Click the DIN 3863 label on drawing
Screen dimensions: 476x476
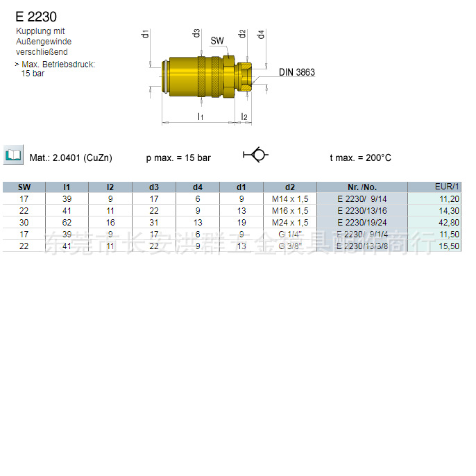(297, 72)
